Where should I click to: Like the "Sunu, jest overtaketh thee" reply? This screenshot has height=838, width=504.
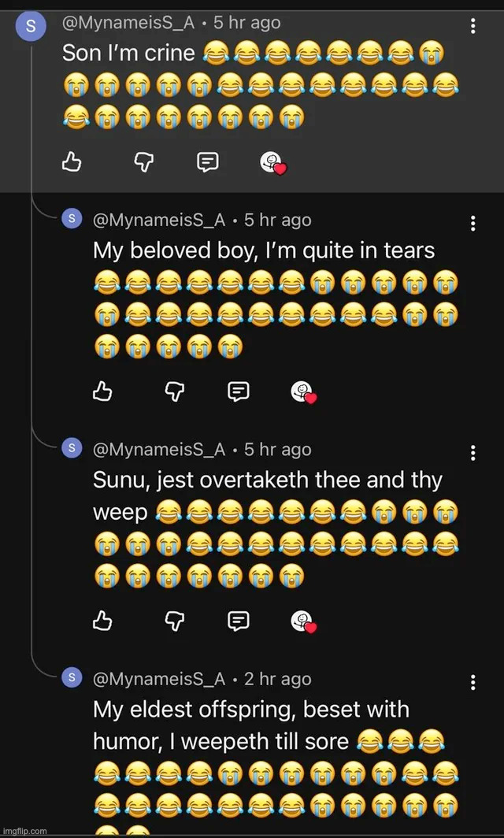click(103, 621)
